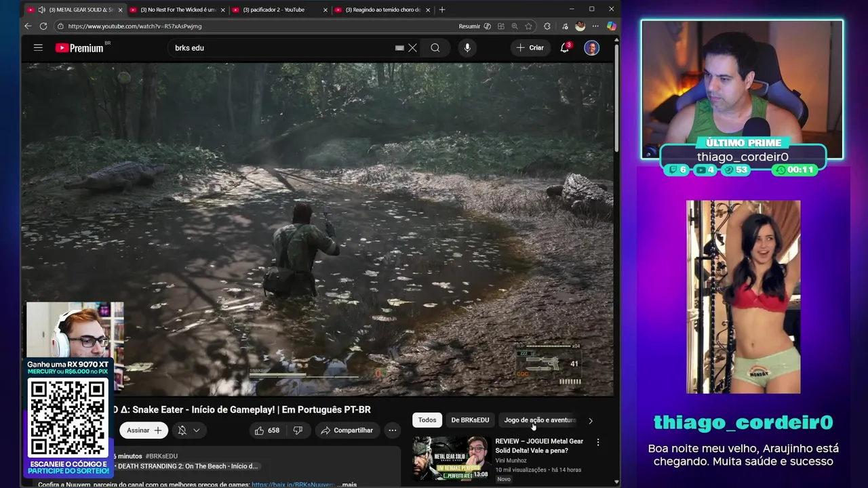Open browser extensions puzzle icon
The width and height of the screenshot is (868, 488).
(547, 26)
